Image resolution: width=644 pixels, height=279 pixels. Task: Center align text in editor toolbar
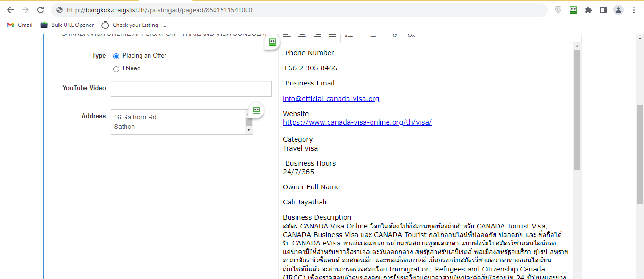pyautogui.click(x=302, y=35)
